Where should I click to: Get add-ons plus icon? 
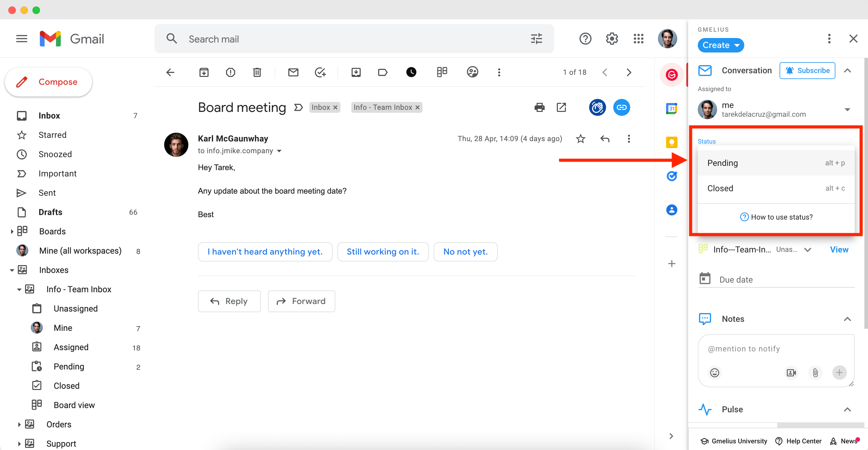coord(672,263)
